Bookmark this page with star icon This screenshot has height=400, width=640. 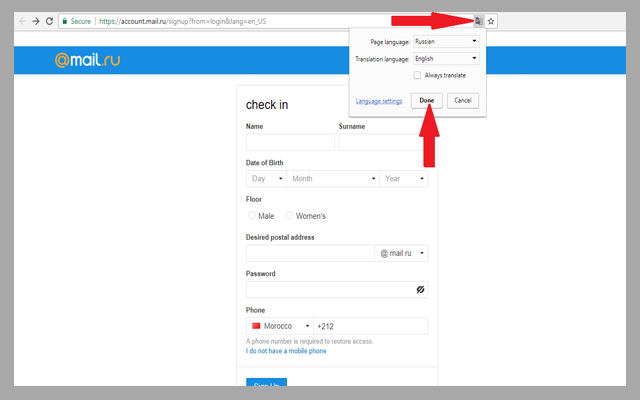point(491,20)
